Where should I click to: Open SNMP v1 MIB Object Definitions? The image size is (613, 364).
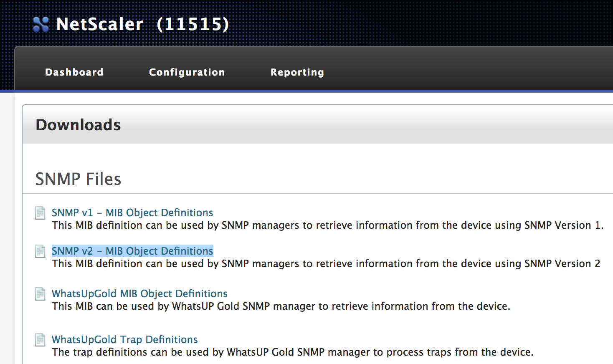click(132, 212)
